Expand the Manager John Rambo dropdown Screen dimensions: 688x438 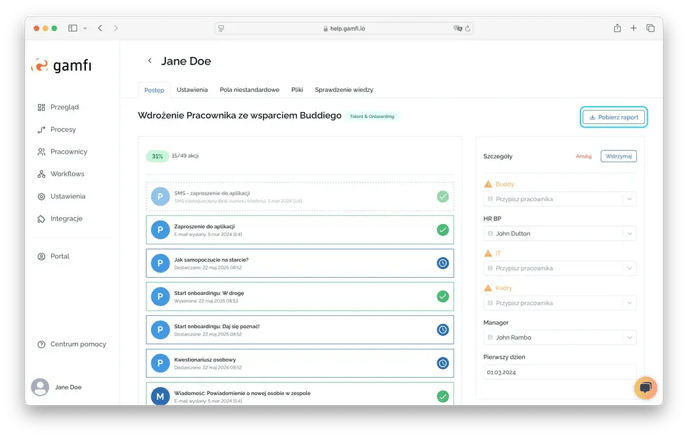coord(559,337)
